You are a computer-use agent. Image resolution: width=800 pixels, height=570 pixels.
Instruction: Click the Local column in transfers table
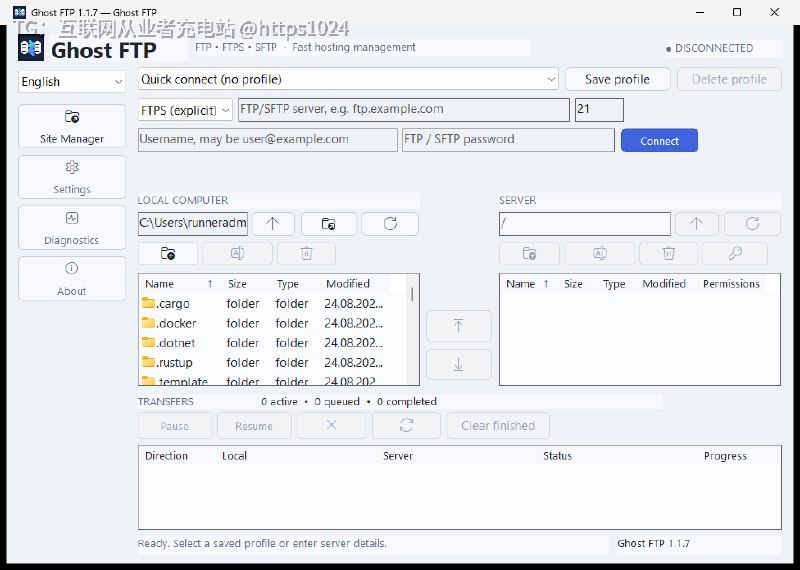(x=235, y=456)
